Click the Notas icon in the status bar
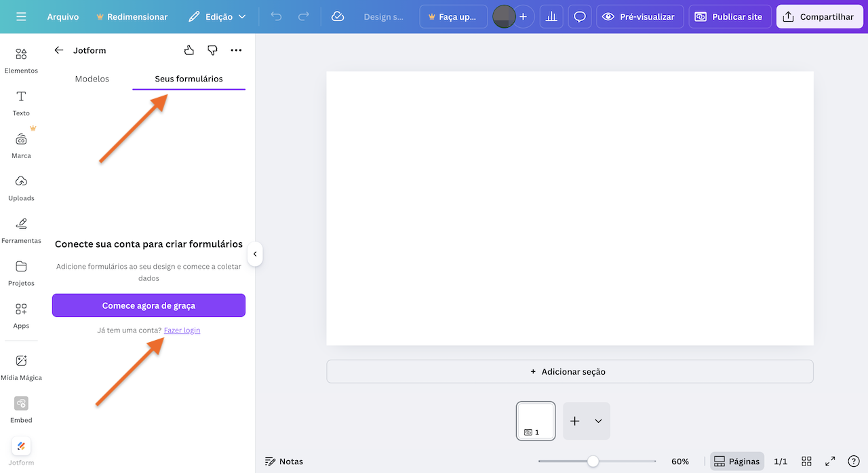868x473 pixels. tap(271, 461)
